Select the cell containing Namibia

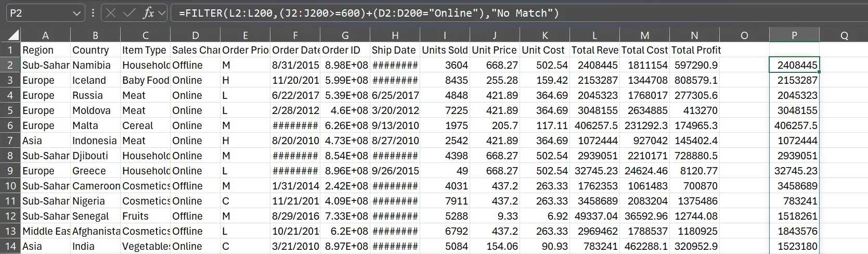coord(95,65)
